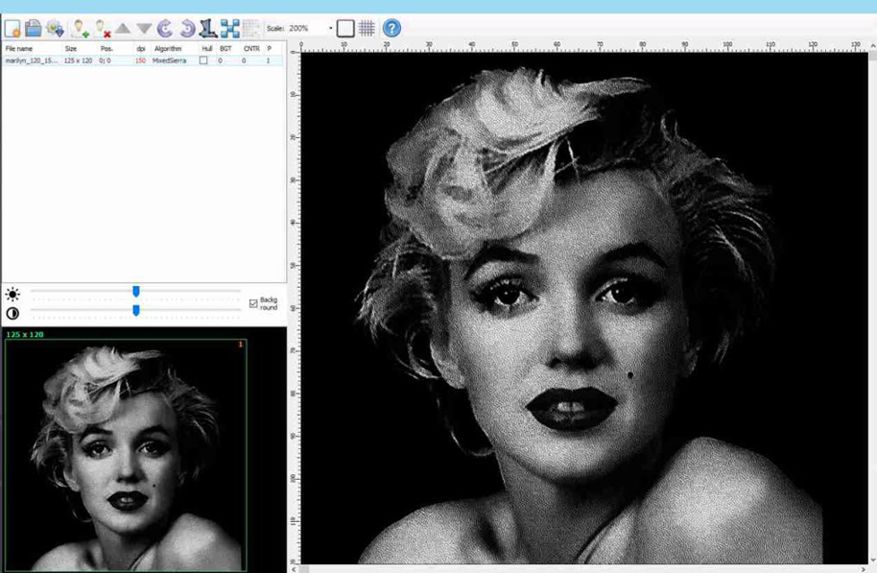
Task: Toggle the Hull checkbox in the marilyn row
Action: (204, 60)
